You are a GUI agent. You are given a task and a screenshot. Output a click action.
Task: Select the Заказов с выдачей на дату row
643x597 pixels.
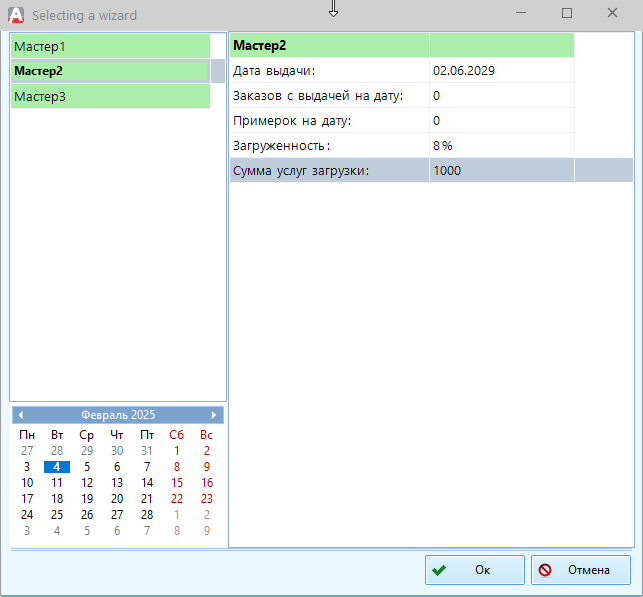coord(330,96)
